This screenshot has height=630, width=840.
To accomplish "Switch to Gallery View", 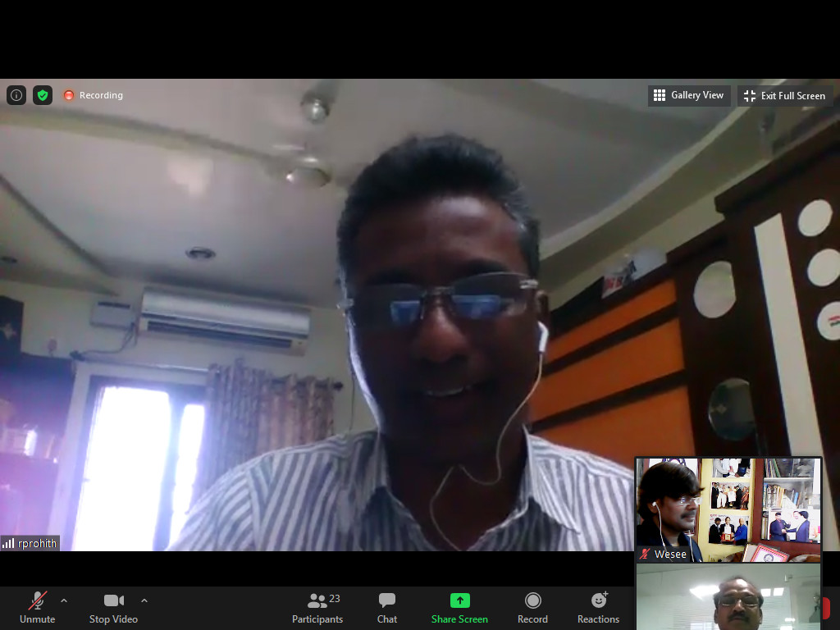I will tap(689, 95).
